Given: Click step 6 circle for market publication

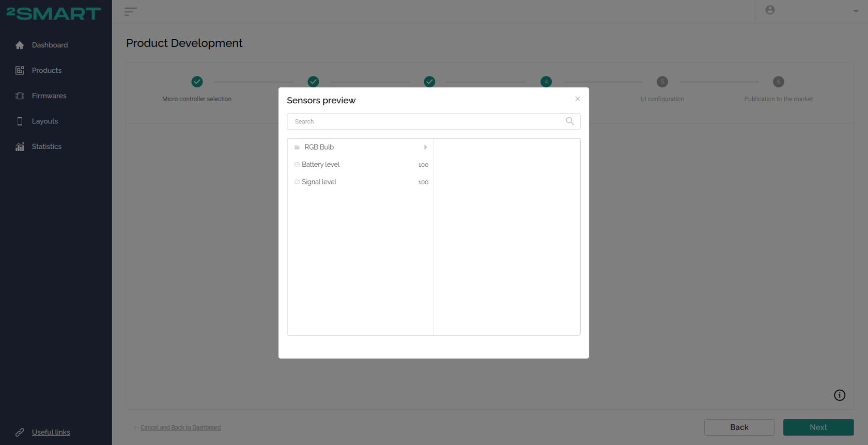Looking at the screenshot, I should point(779,82).
